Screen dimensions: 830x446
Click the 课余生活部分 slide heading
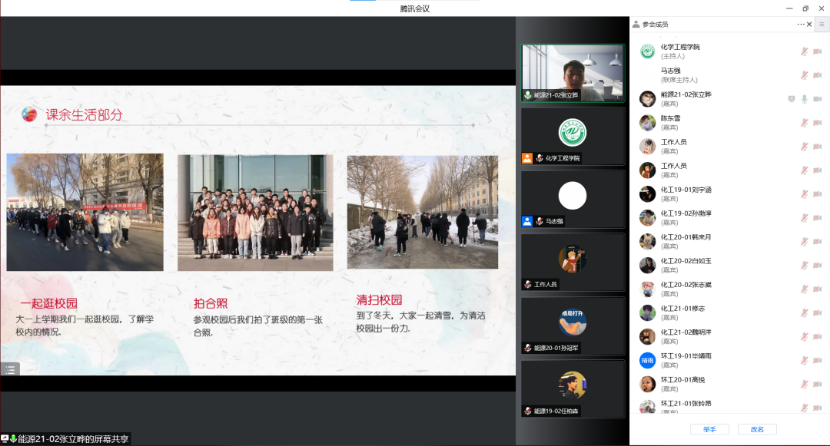pyautogui.click(x=84, y=115)
